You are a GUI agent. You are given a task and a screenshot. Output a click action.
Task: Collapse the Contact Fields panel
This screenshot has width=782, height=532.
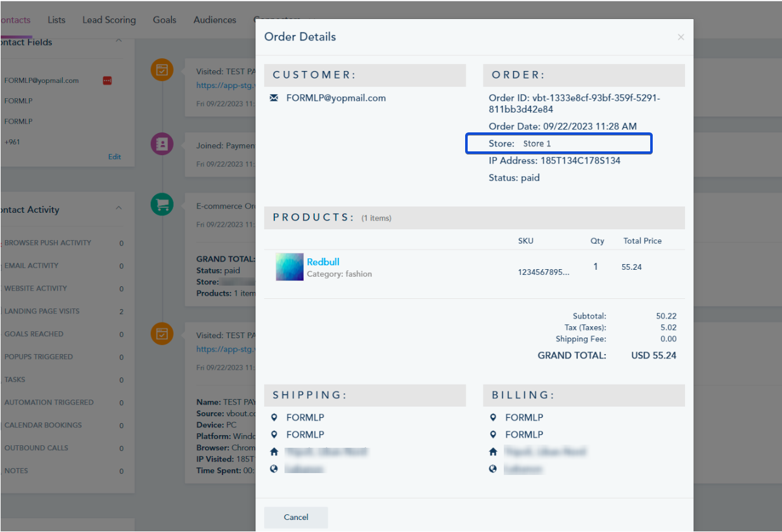(118, 42)
